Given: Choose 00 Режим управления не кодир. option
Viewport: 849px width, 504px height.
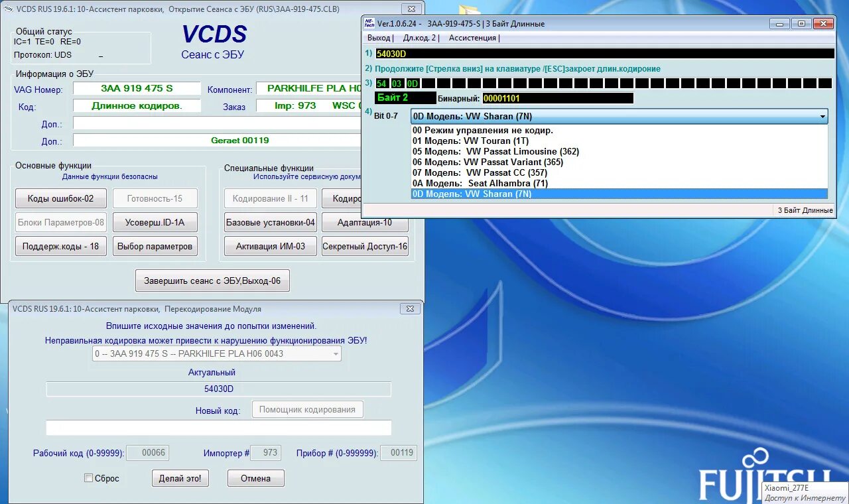Looking at the screenshot, I should [x=620, y=130].
